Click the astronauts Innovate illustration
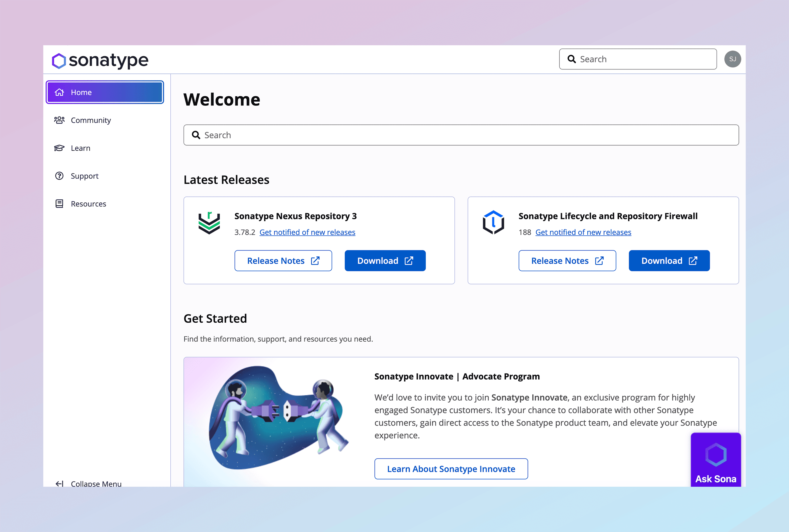Screen dimensions: 789x532 point(278,417)
